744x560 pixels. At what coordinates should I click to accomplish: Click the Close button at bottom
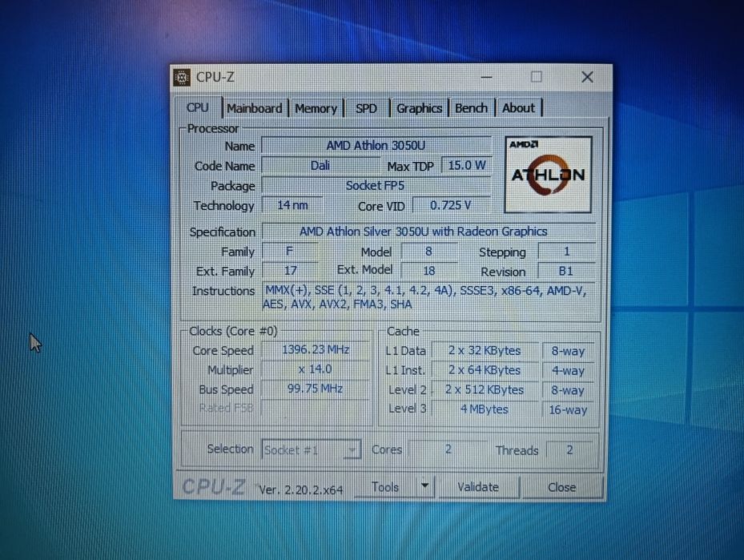click(x=561, y=487)
